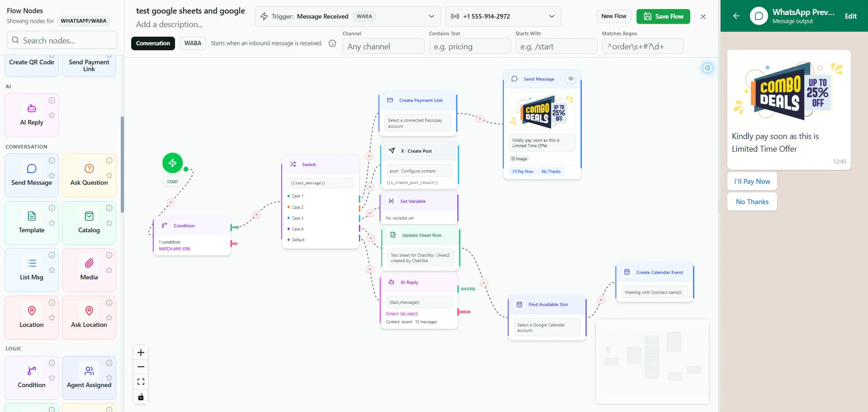Toggle the canvas lock icon
Screen dimensions: 868x412
(141, 397)
